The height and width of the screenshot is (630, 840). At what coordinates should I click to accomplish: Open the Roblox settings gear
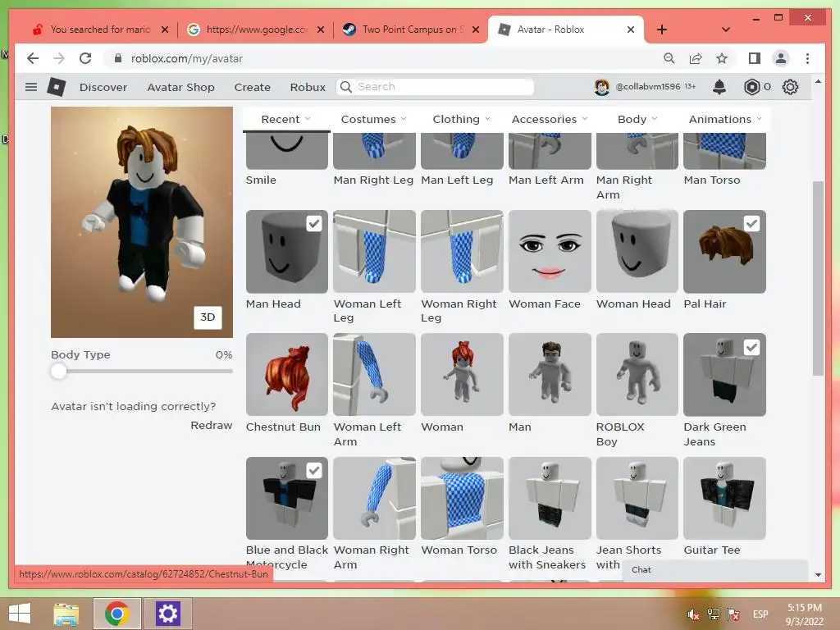coord(790,87)
